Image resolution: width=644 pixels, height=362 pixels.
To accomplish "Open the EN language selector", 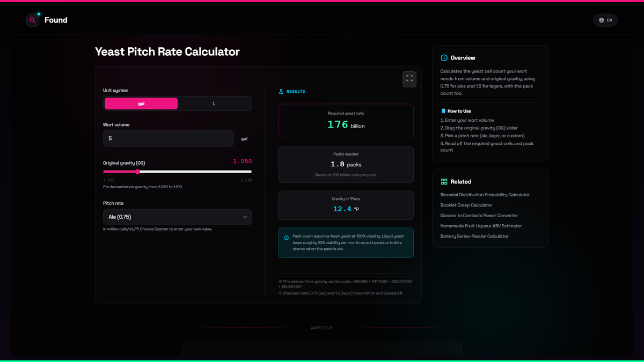I will coord(605,20).
